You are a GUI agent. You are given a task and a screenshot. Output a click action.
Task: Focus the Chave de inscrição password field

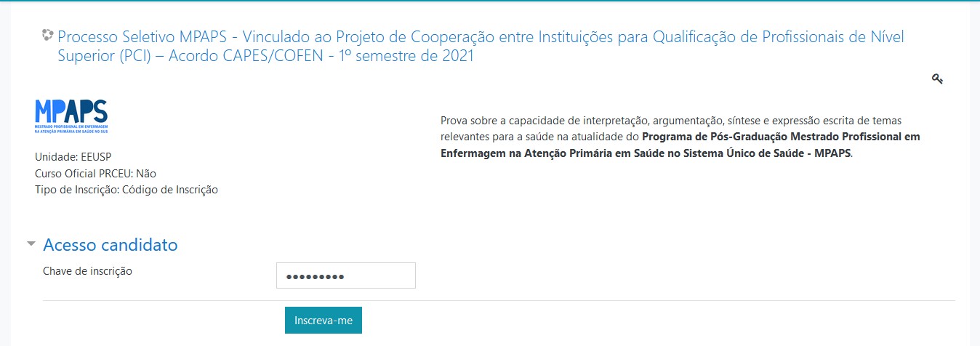click(346, 275)
